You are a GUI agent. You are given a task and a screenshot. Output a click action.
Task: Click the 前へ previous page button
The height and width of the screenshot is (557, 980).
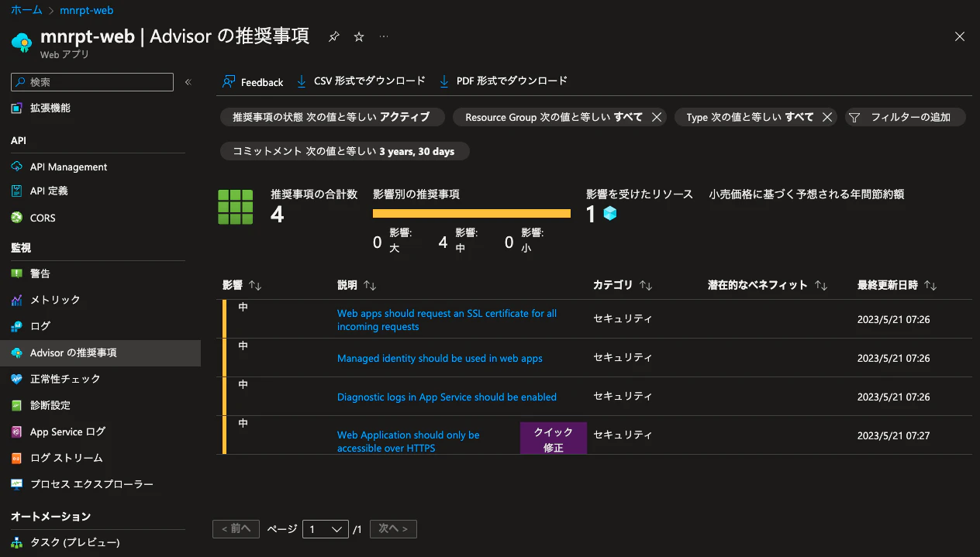[236, 529]
